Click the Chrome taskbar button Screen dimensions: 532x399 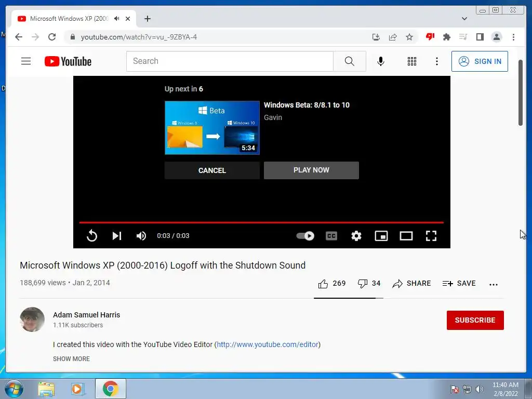click(111, 389)
